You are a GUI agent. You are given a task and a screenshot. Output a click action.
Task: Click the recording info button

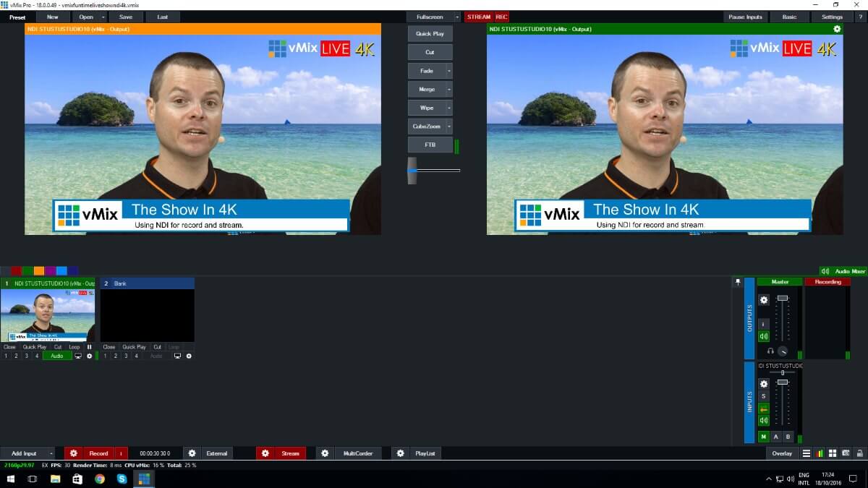pyautogui.click(x=121, y=453)
